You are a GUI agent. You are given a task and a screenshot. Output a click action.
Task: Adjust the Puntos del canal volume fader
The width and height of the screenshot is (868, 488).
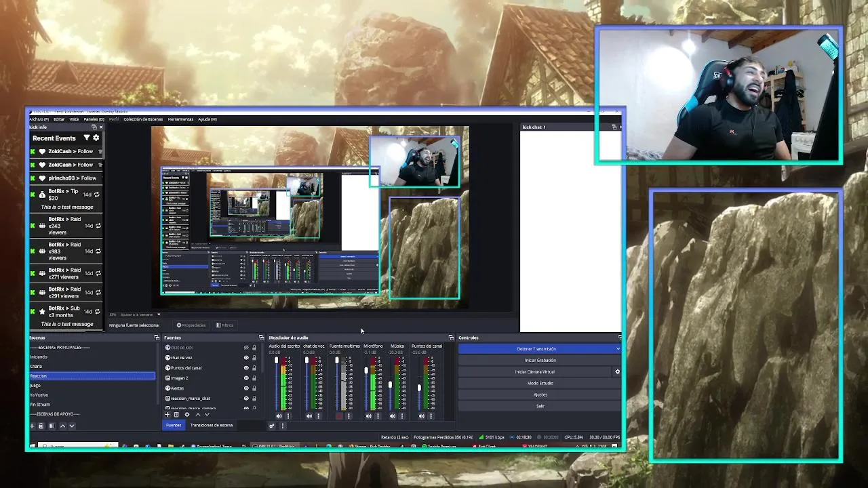click(x=419, y=388)
